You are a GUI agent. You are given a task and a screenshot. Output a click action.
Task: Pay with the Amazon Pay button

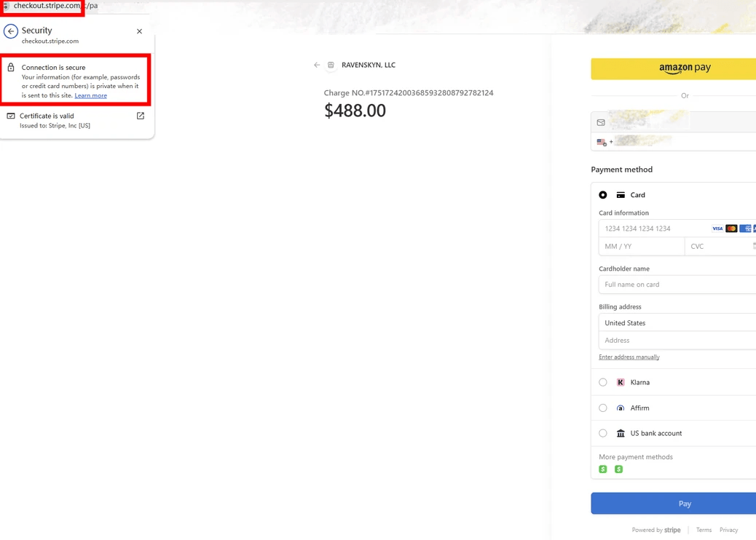point(674,68)
